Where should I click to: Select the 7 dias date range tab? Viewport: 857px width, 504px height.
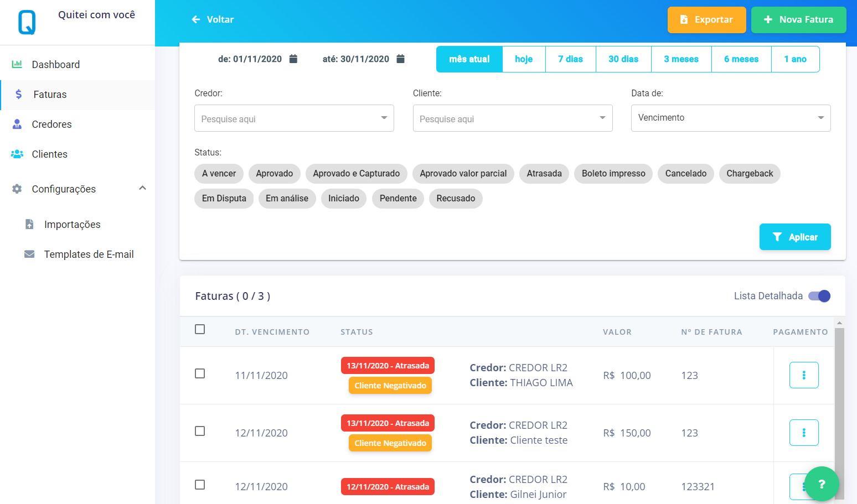click(571, 59)
